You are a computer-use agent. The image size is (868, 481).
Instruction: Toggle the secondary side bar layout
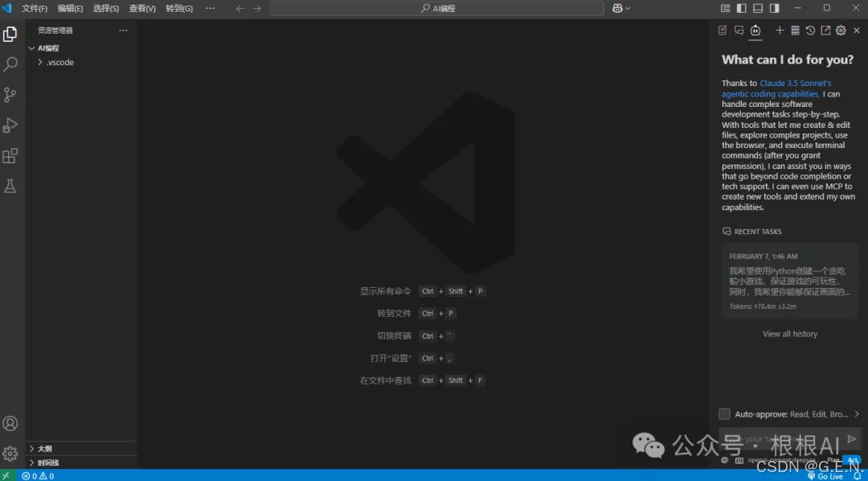775,8
